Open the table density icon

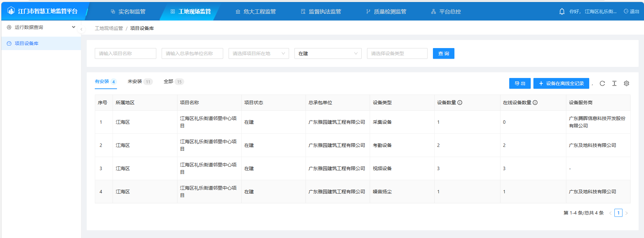[x=614, y=83]
